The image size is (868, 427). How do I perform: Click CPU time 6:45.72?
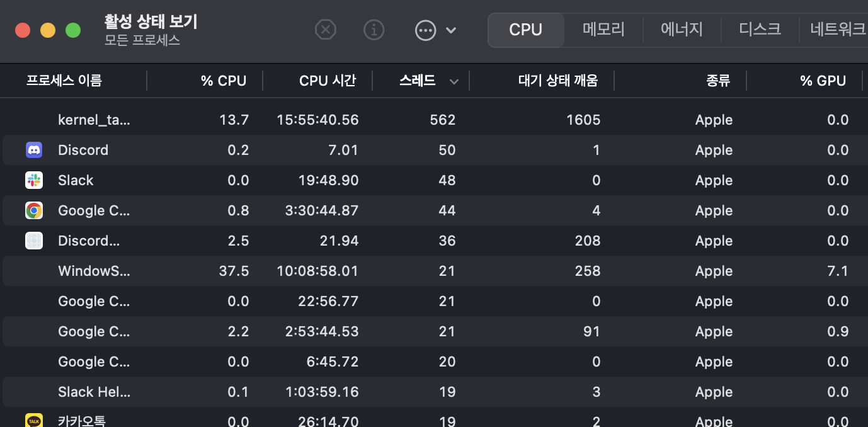pyautogui.click(x=333, y=362)
